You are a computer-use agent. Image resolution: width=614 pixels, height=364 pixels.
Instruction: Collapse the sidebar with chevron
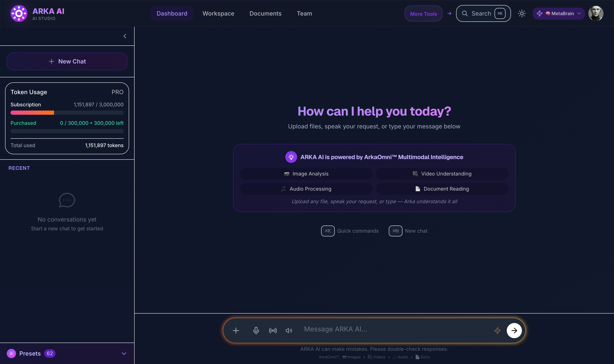click(x=125, y=36)
